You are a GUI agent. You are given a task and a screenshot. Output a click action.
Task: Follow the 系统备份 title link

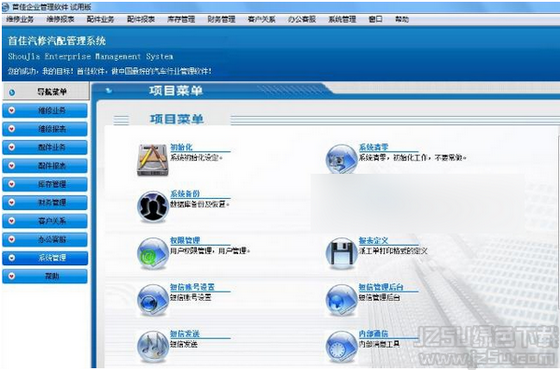(x=185, y=194)
